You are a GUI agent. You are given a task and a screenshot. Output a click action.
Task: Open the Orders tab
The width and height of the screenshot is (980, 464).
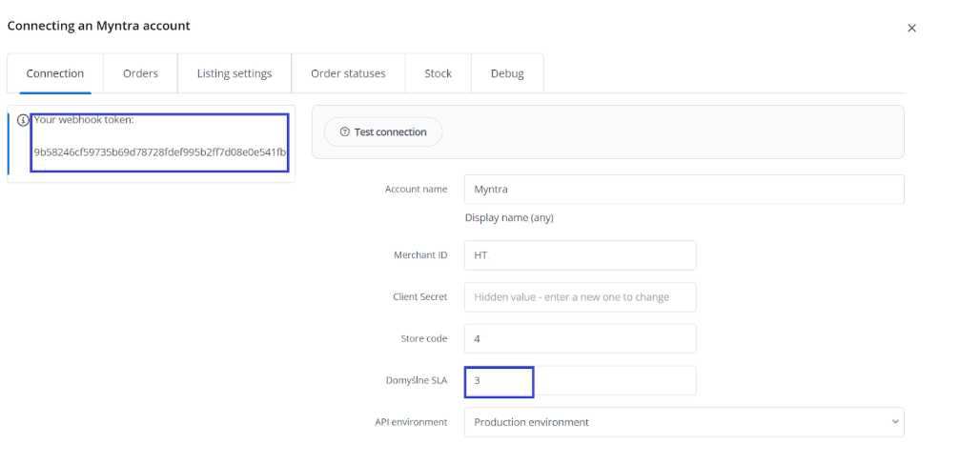coord(140,73)
